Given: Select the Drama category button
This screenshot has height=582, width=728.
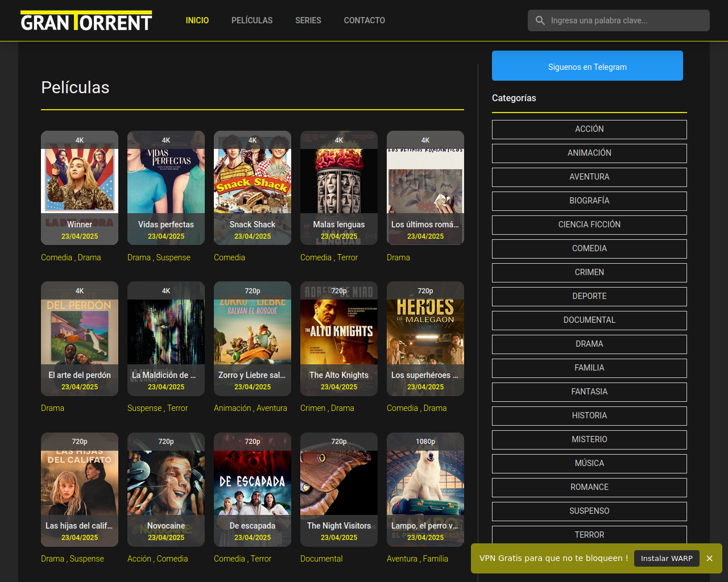Looking at the screenshot, I should click(589, 344).
